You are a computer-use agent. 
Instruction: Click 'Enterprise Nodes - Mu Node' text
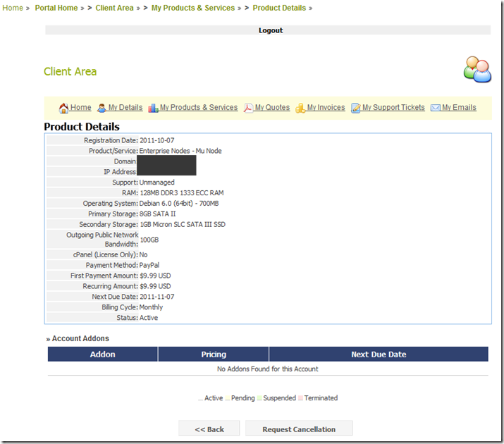click(x=180, y=151)
